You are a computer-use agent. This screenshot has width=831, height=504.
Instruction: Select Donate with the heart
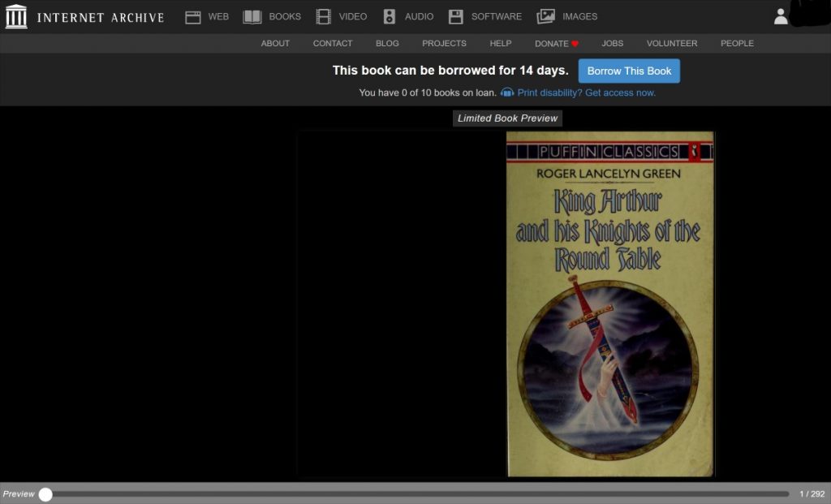point(556,43)
